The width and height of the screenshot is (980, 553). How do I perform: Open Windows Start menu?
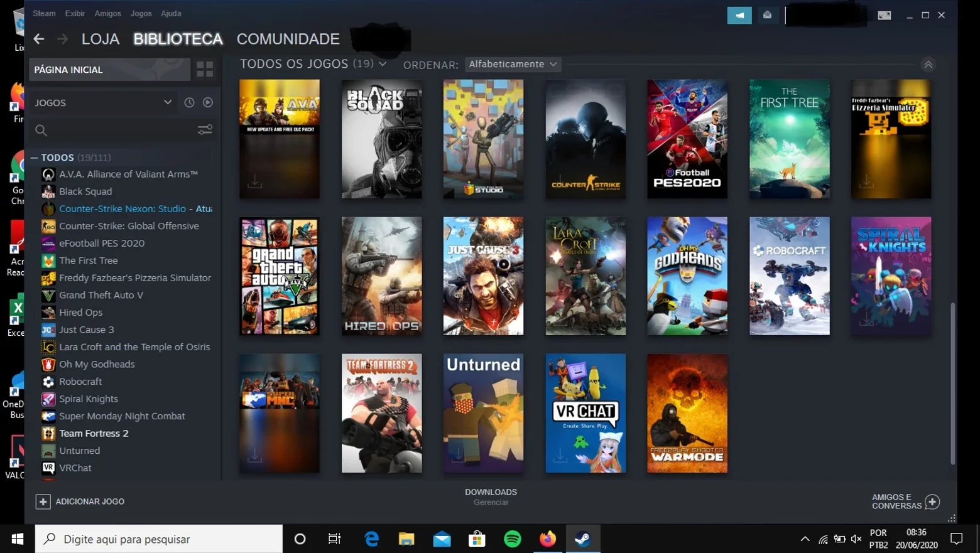pos(17,539)
